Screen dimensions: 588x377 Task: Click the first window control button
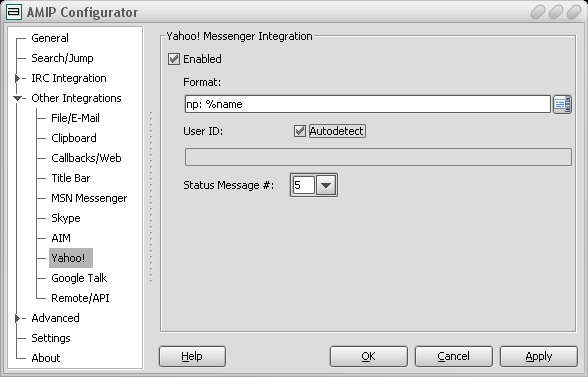(538, 12)
